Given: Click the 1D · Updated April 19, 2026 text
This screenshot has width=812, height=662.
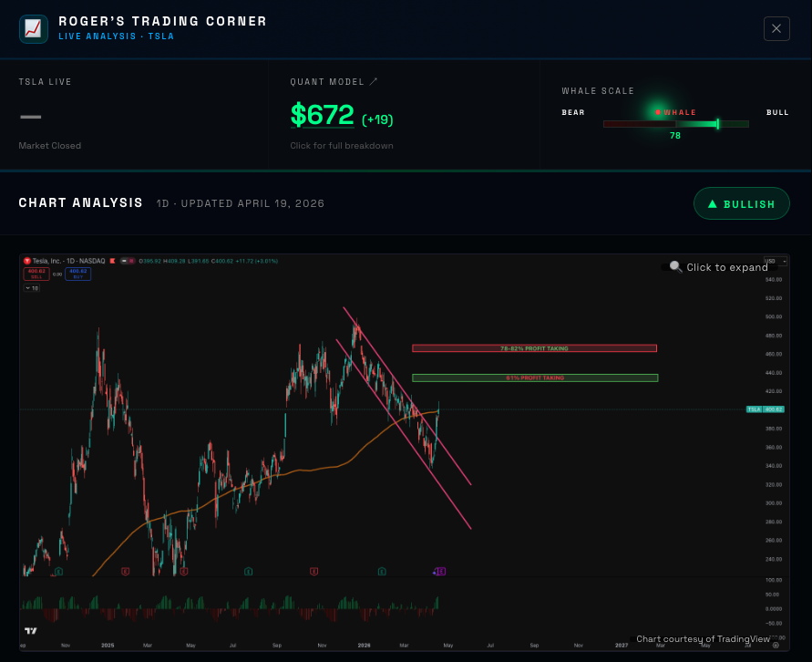Looking at the screenshot, I should pyautogui.click(x=241, y=203).
